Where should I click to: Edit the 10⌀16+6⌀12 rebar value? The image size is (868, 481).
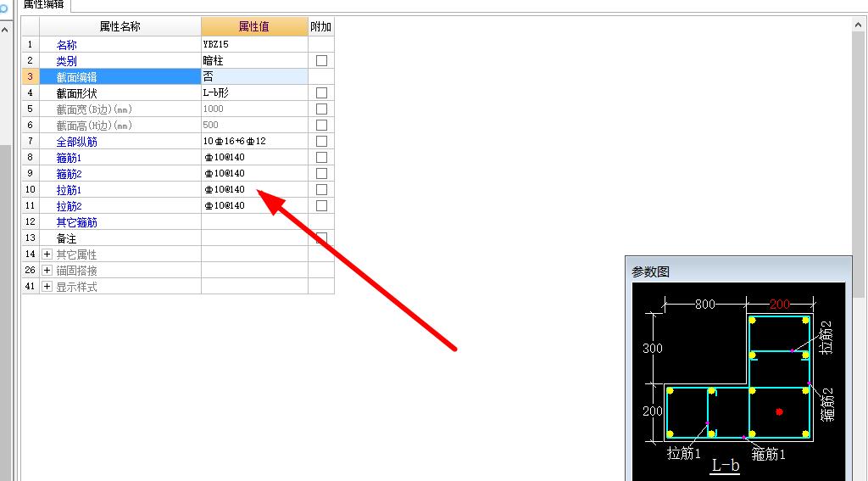(254, 141)
